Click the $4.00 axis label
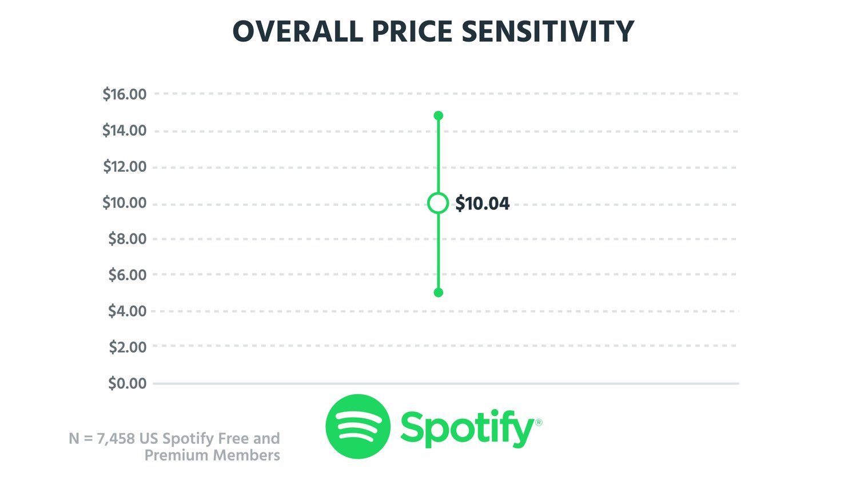This screenshot has height=488, width=868. (128, 311)
